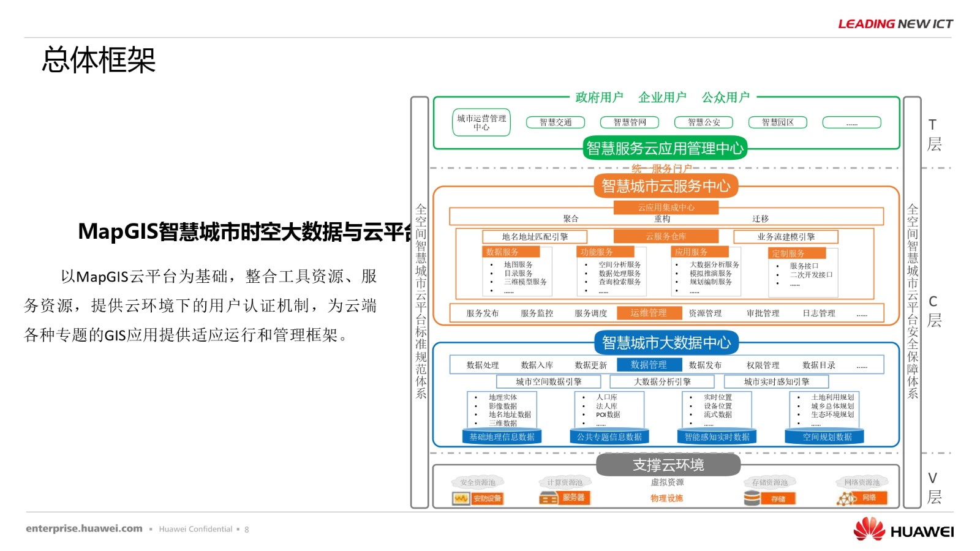The image size is (980, 551).
Task: Click the 云服务仓库 orange label
Action: (666, 236)
